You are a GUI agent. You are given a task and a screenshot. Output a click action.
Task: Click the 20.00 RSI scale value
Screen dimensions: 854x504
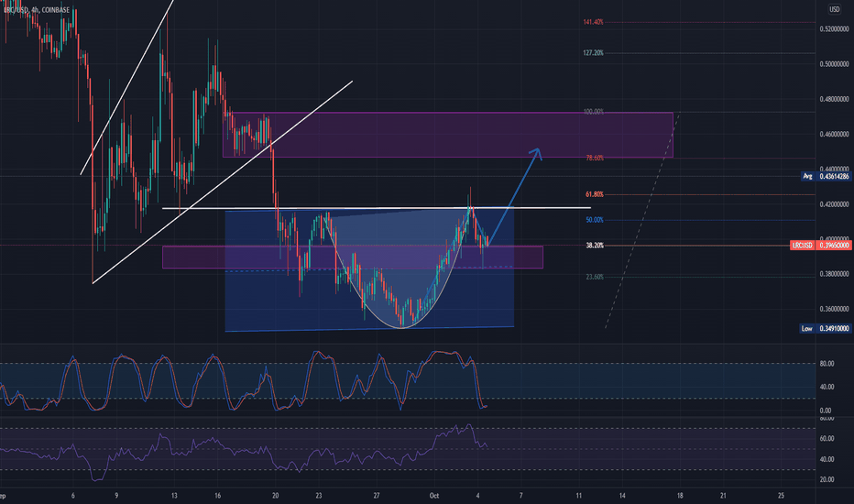827,479
